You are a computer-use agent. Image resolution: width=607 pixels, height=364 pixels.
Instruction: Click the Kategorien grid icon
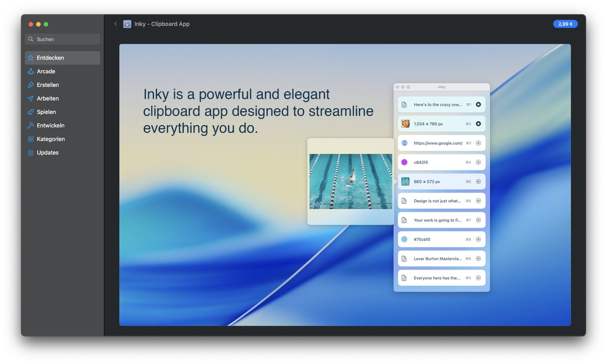click(31, 139)
